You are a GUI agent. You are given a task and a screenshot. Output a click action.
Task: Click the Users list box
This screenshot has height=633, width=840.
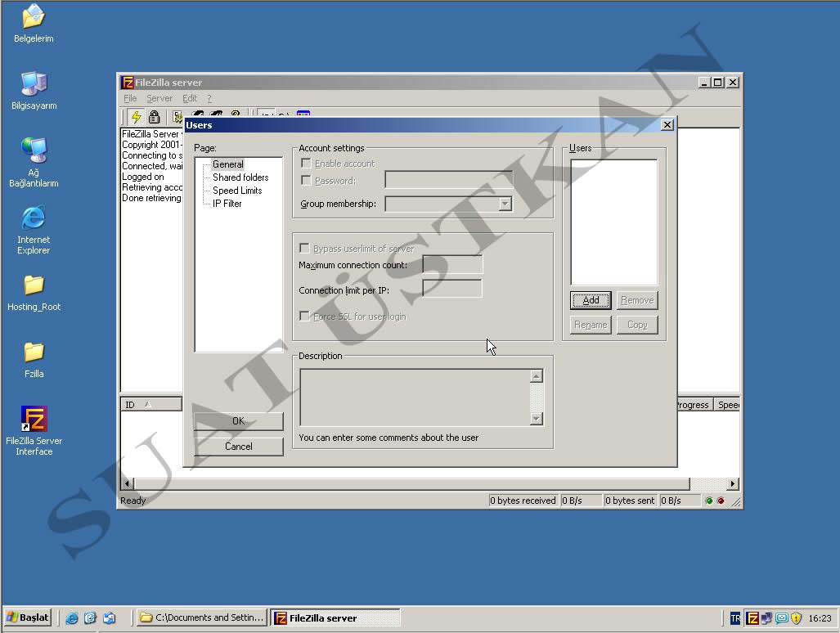click(x=614, y=222)
